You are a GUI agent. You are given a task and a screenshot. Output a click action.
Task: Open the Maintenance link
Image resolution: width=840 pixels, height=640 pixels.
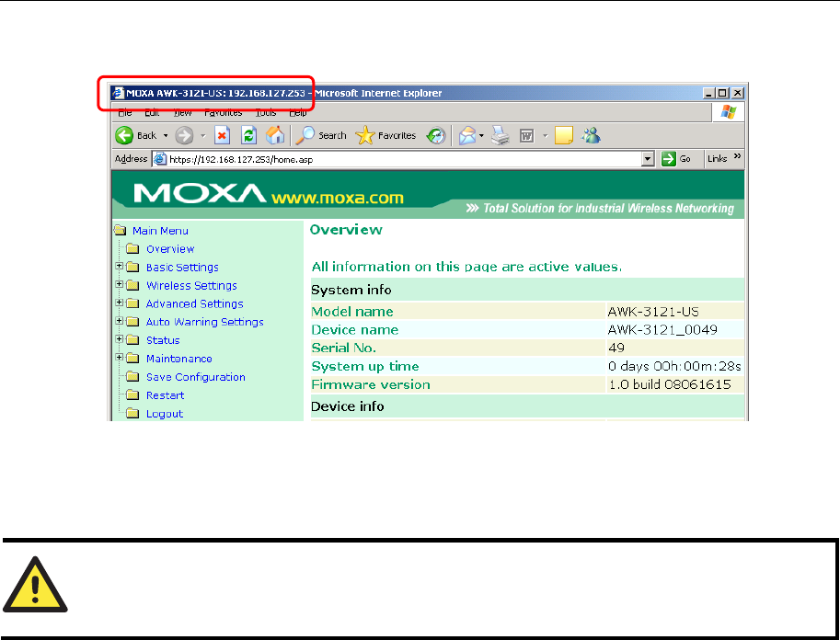click(179, 359)
